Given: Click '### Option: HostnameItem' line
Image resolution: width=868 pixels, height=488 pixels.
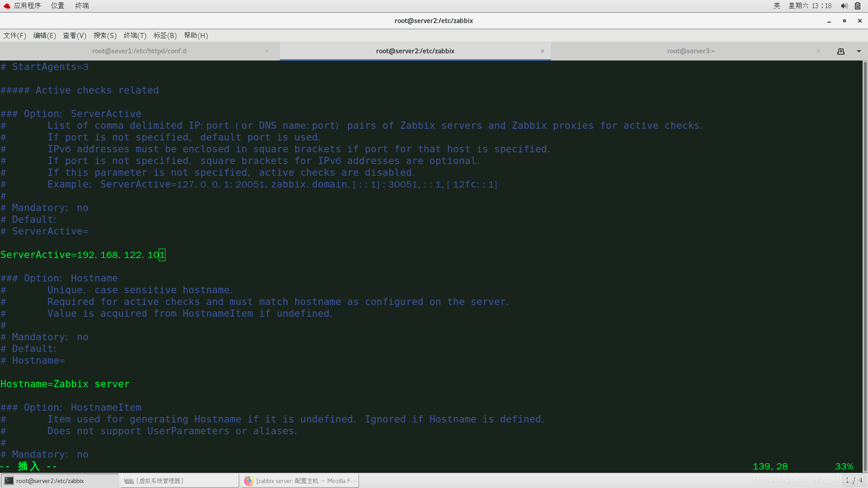Looking at the screenshot, I should coord(71,408).
